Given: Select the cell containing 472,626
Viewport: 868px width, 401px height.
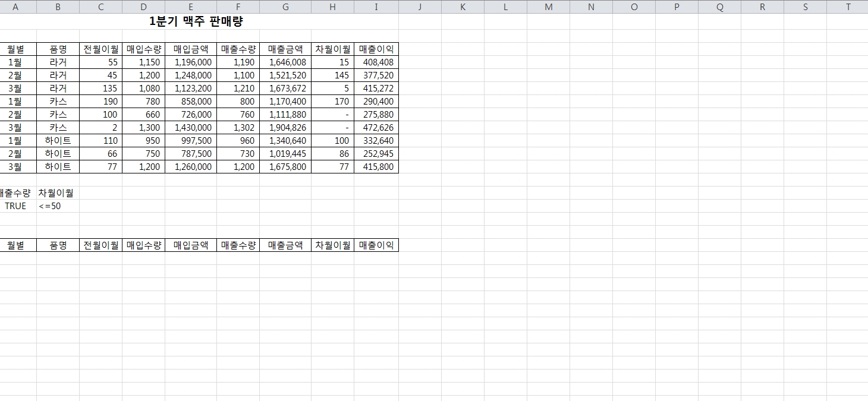Looking at the screenshot, I should pos(378,128).
